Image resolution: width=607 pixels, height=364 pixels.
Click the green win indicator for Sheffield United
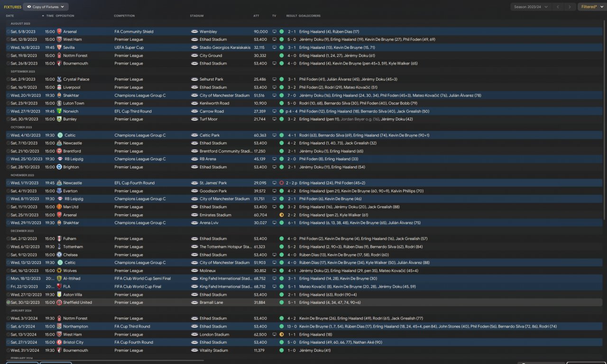[x=282, y=302]
